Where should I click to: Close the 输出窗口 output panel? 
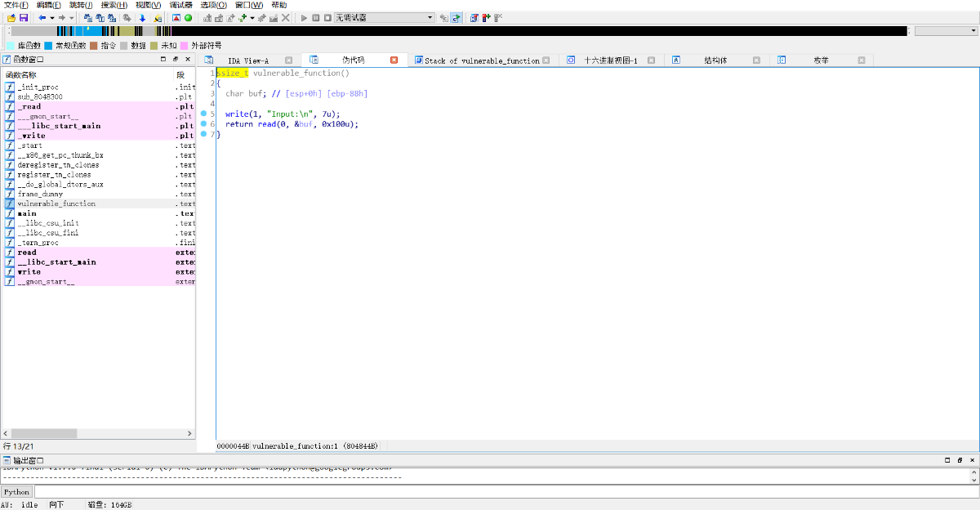pos(972,461)
